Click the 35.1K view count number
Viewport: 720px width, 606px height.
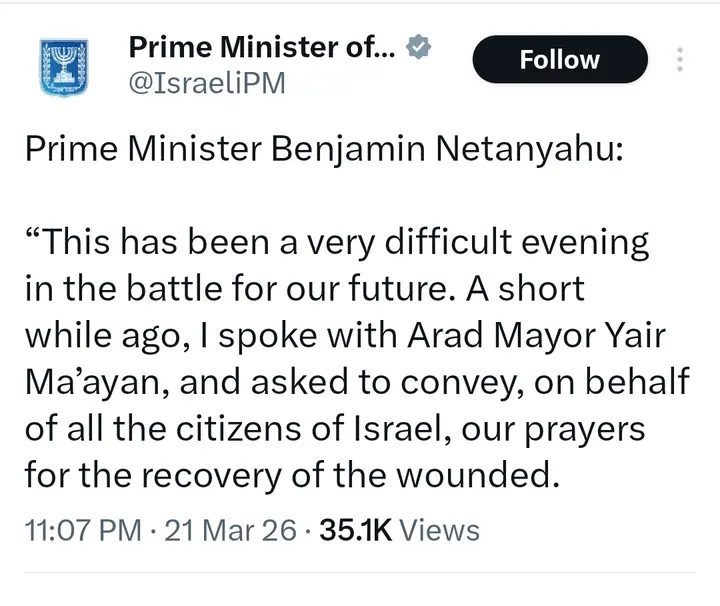coord(355,530)
